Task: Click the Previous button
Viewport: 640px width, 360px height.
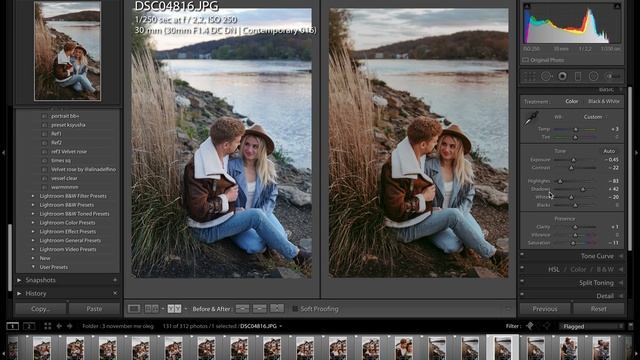Action: 545,309
